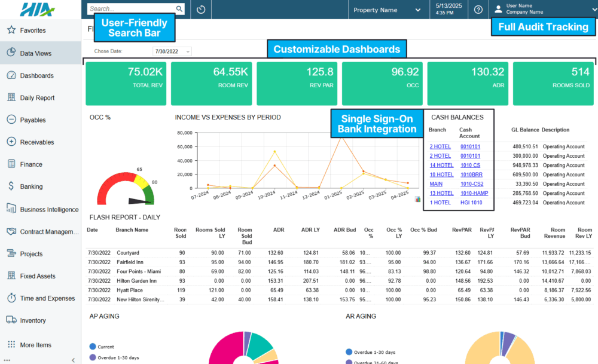Image resolution: width=598 pixels, height=364 pixels.
Task: Expand the Property Name dropdown
Action: click(387, 10)
